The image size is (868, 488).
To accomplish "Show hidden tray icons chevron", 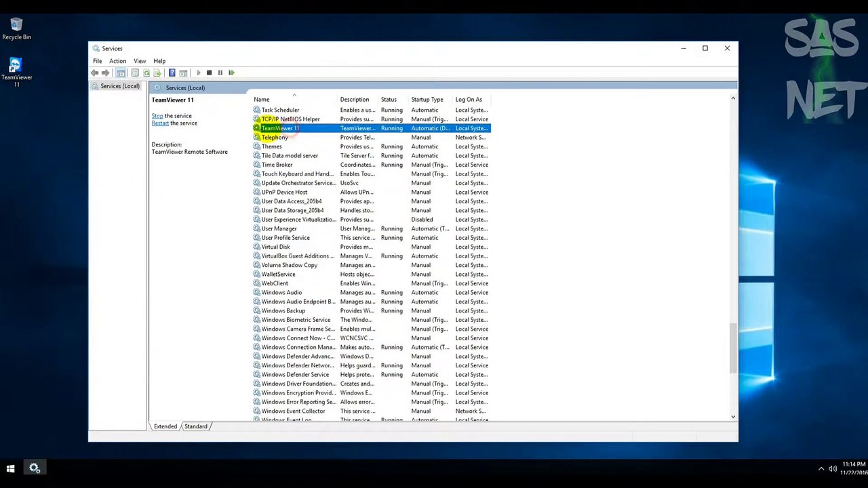I will pos(821,468).
